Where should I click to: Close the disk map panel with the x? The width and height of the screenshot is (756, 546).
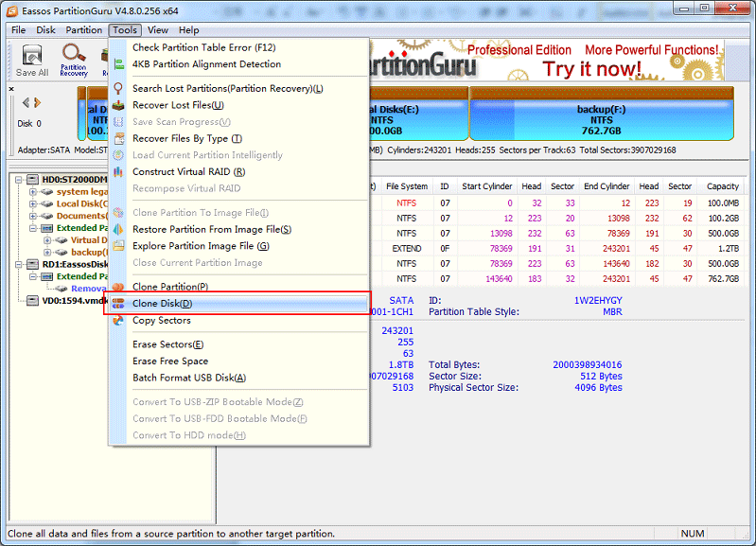click(x=11, y=89)
